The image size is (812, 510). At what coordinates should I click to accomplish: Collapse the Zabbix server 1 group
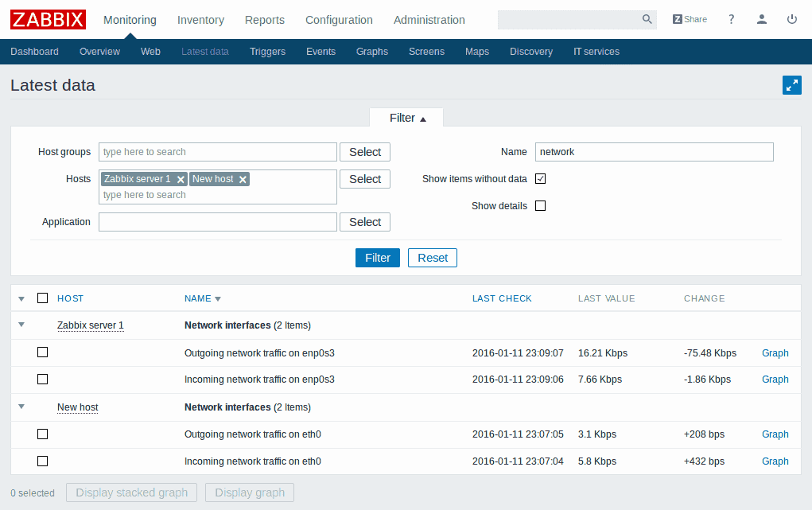click(21, 325)
